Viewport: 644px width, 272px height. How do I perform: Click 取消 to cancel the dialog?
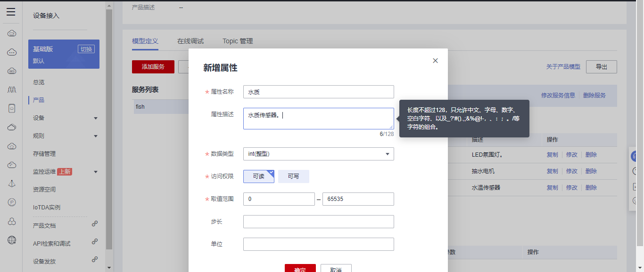pyautogui.click(x=336, y=268)
